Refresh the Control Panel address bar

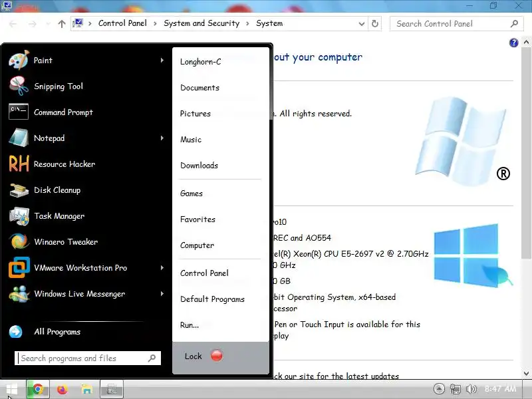pos(375,23)
